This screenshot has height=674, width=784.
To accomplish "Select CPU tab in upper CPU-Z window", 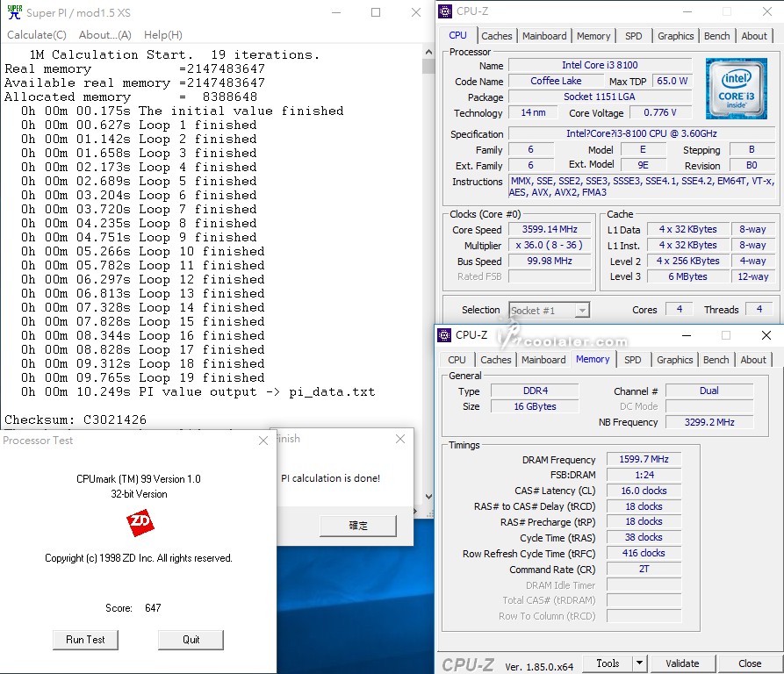I will pyautogui.click(x=457, y=35).
